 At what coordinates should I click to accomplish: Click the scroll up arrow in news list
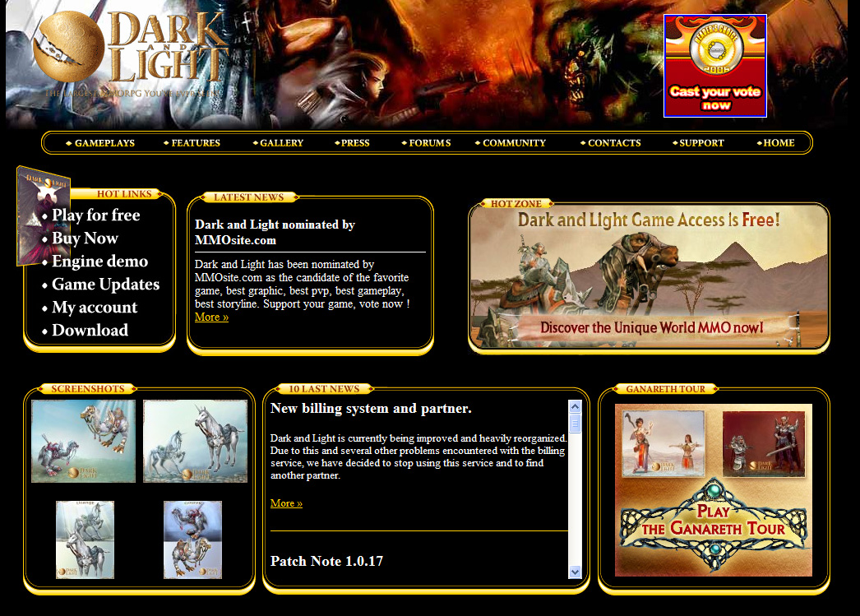pyautogui.click(x=575, y=406)
